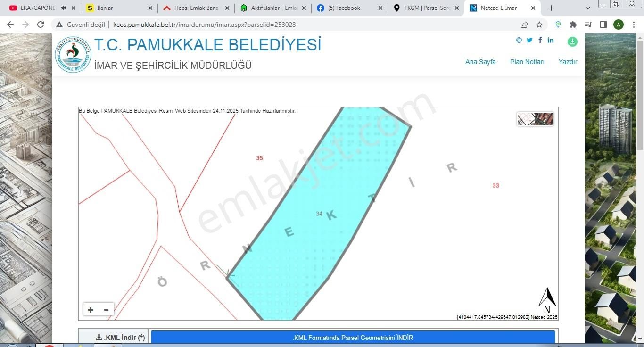Screen dimensions: 644x347
Task: Open the green download icon
Action: pos(572,41)
